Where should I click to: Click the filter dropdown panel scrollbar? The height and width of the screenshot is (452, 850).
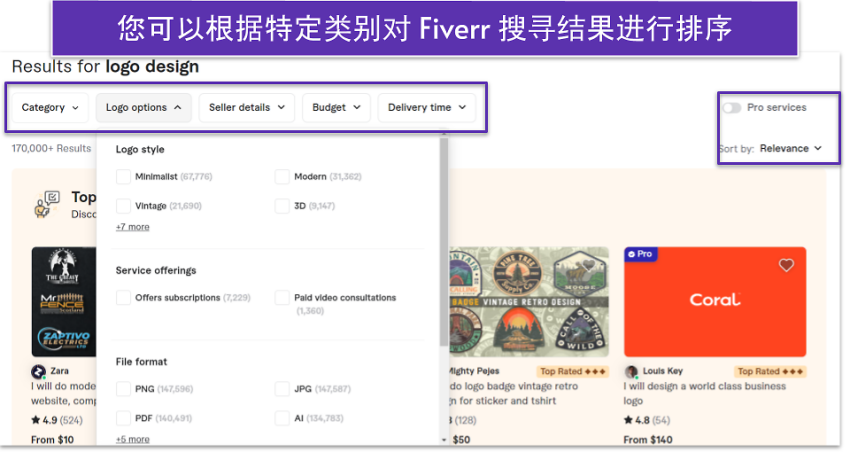pos(444,241)
